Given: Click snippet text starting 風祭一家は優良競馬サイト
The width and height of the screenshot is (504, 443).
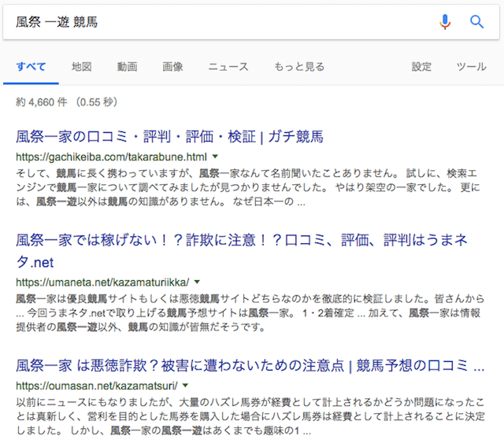Looking at the screenshot, I should pos(250,313).
